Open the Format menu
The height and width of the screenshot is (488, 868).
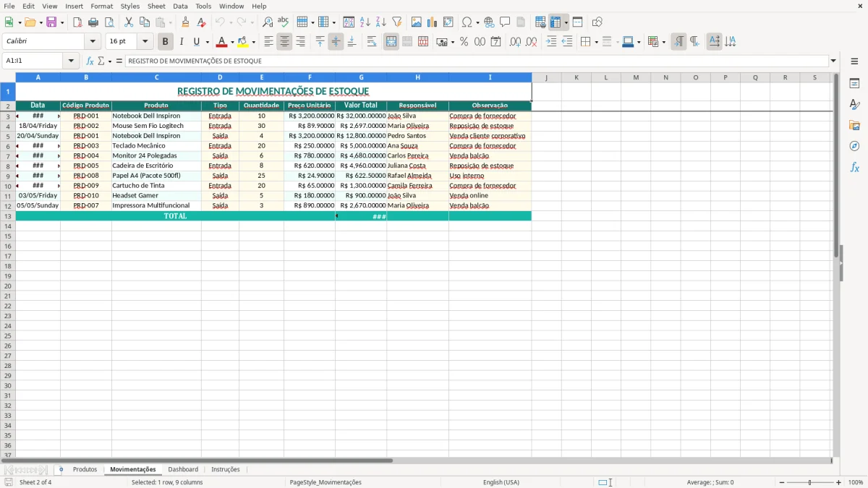(102, 6)
